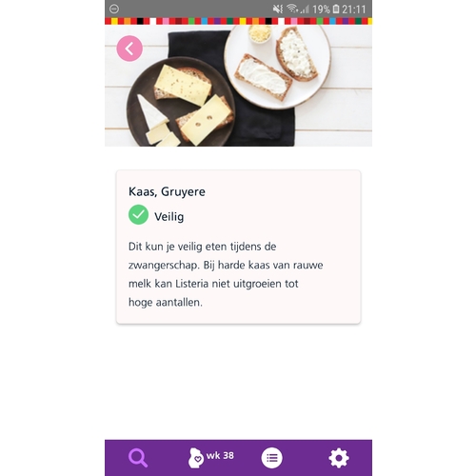Open the search magnifier tab
The image size is (476, 476).
pos(138,458)
